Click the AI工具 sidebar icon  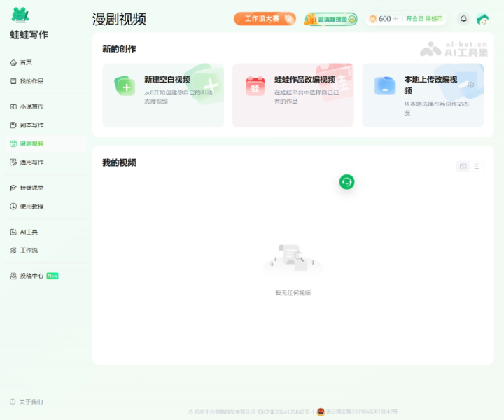[13, 232]
